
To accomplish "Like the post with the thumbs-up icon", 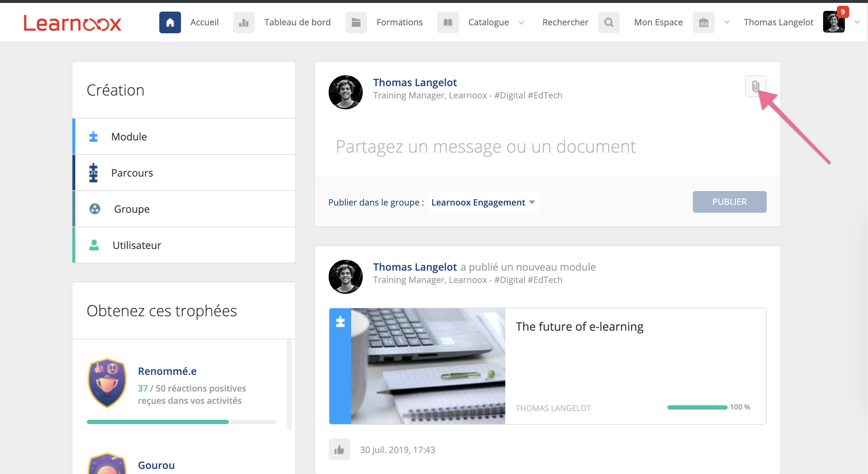I will pos(339,449).
